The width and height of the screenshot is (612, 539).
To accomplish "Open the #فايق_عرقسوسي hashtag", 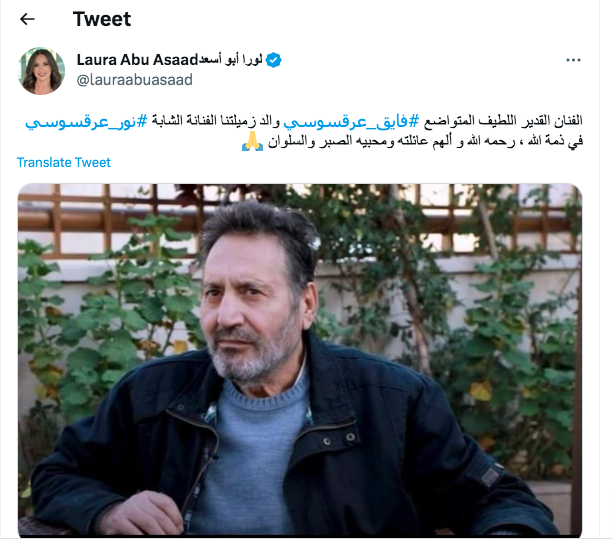I will coord(351,121).
